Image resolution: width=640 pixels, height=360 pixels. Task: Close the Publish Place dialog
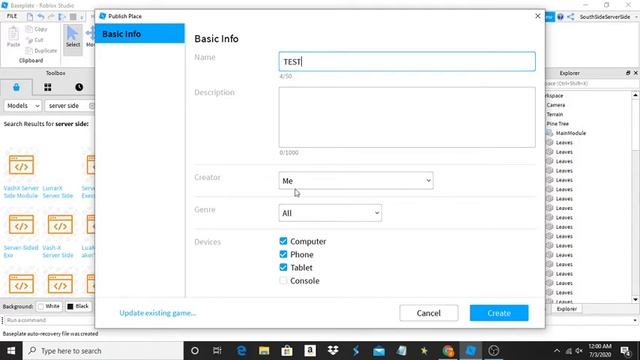[538, 16]
